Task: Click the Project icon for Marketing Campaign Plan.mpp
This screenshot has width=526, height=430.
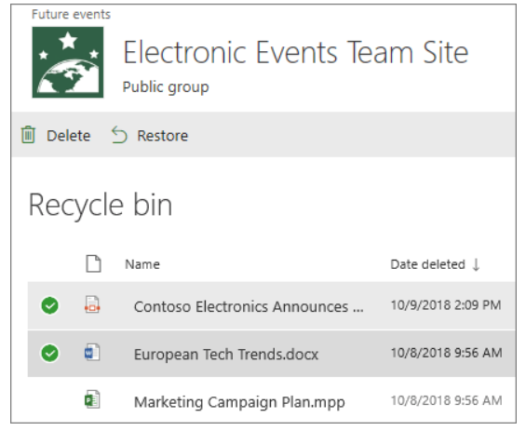Action: click(x=92, y=399)
